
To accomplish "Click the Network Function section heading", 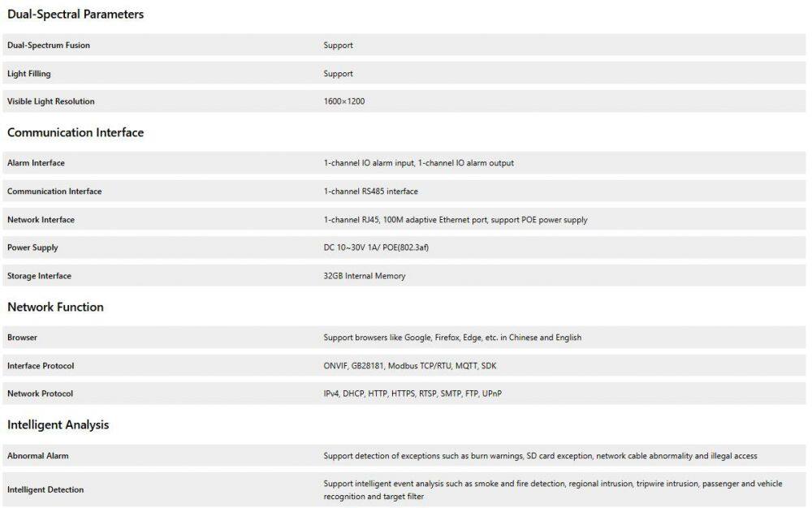I will (55, 307).
